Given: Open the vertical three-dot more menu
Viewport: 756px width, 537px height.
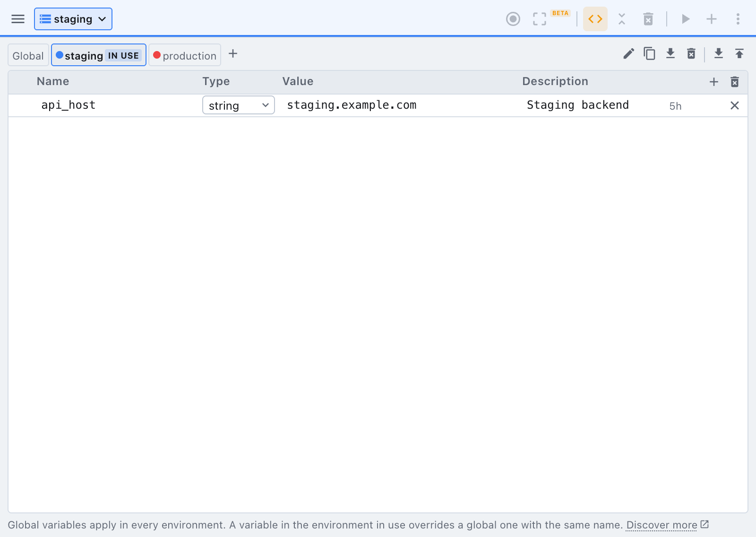Looking at the screenshot, I should (738, 19).
